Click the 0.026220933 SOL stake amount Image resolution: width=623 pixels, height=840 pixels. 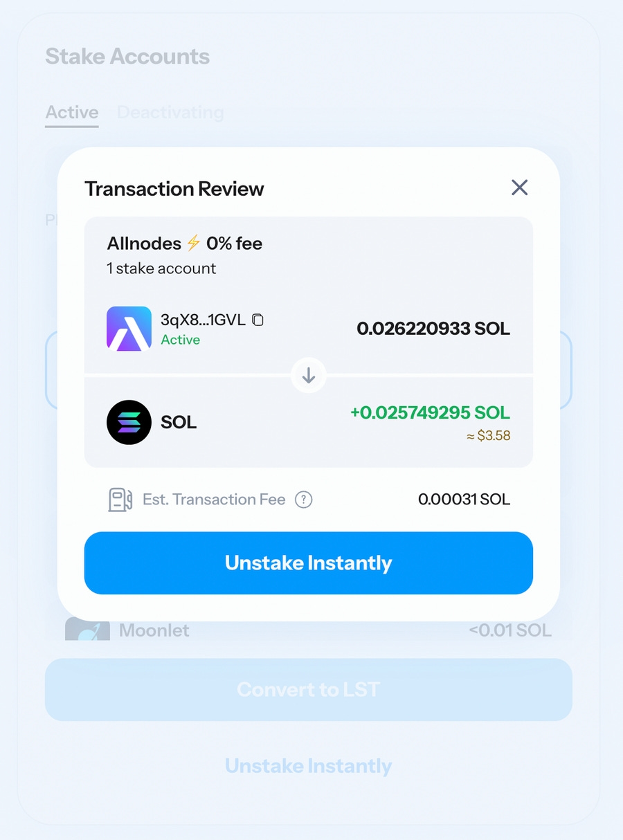(433, 329)
